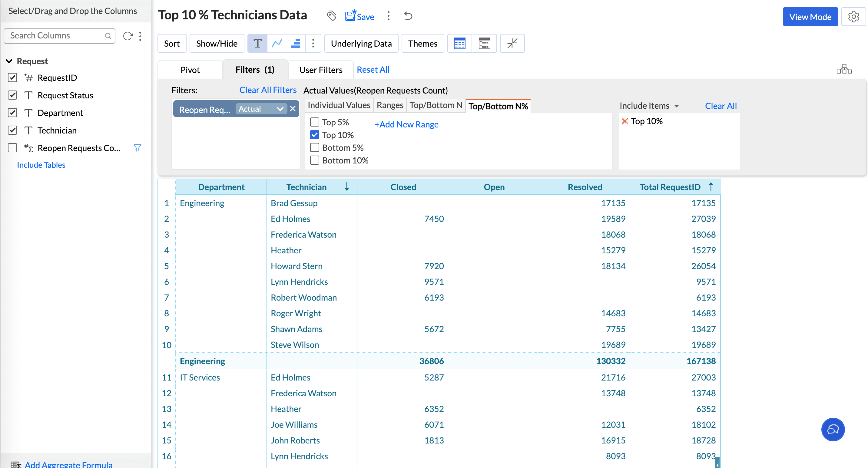The width and height of the screenshot is (868, 468).
Task: Select the Ranges filter tab
Action: click(x=389, y=105)
